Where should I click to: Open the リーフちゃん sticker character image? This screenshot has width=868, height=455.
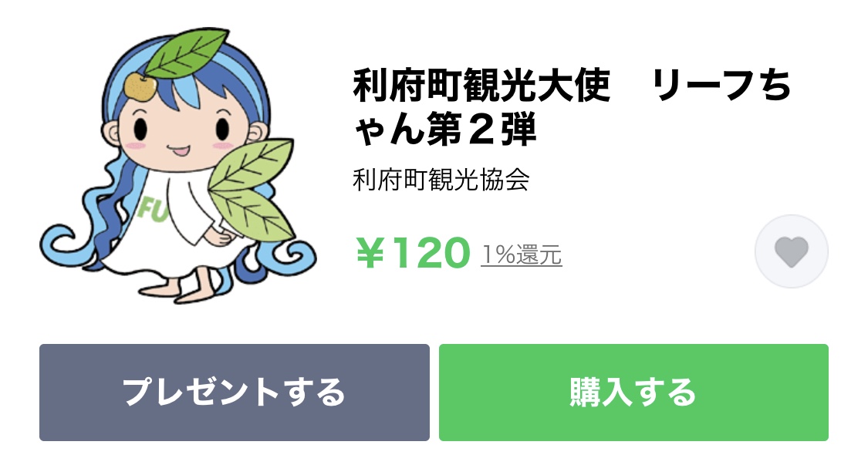click(178, 166)
